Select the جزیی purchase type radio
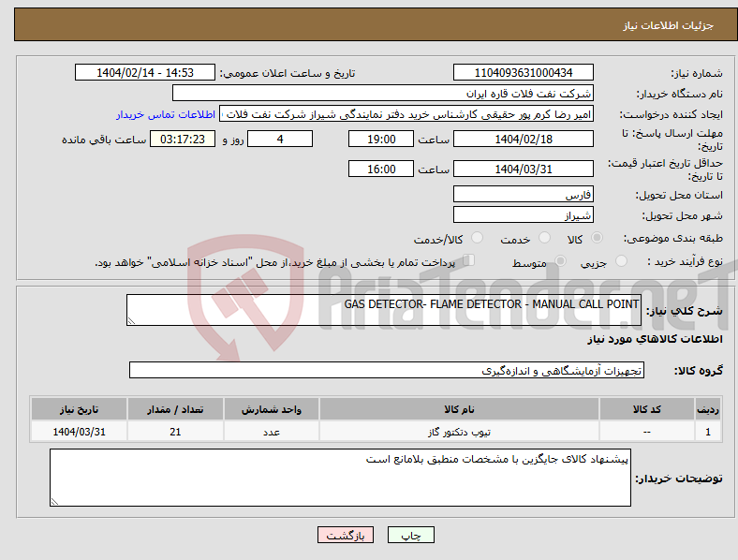The width and height of the screenshot is (738, 560). coord(621,260)
